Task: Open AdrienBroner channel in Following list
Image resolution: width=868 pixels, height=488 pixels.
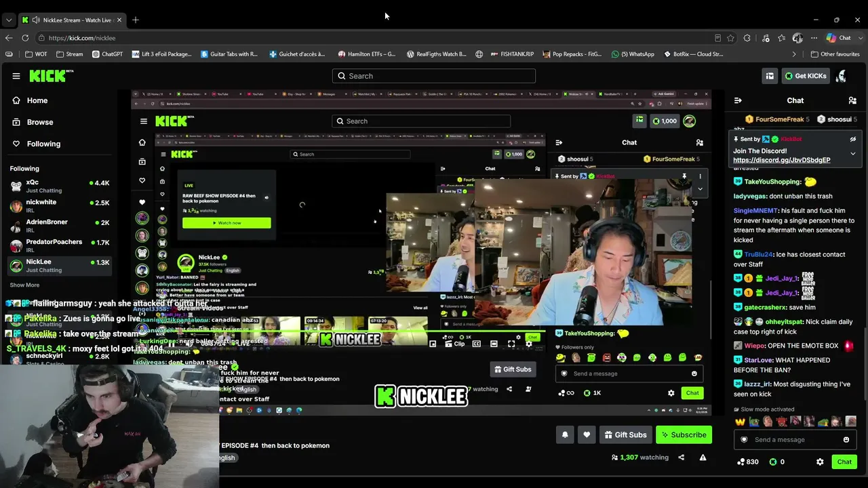Action: (60, 226)
